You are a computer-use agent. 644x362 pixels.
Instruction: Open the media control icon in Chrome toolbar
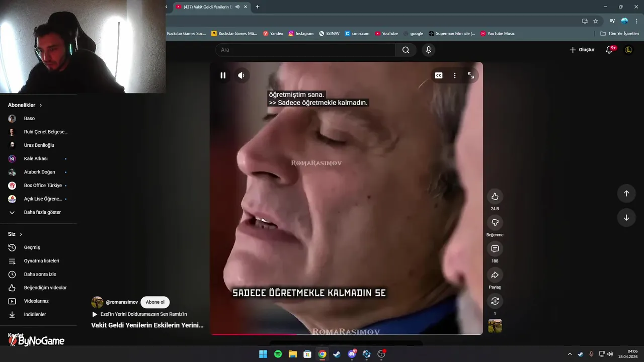pos(612,21)
